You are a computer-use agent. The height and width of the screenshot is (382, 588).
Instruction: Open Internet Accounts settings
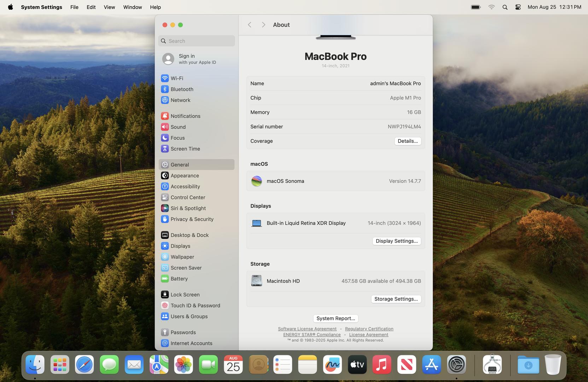(196, 343)
